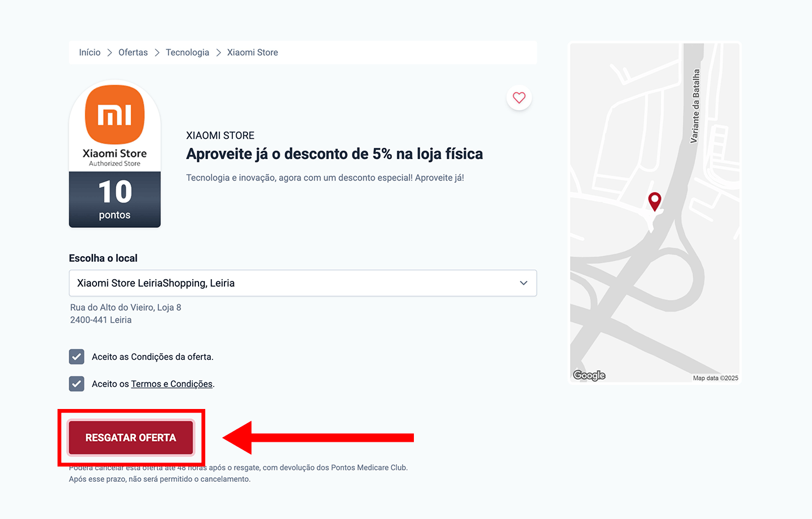Screen dimensions: 812x519
Task: Click the offer title about 5% discount
Action: (x=334, y=153)
